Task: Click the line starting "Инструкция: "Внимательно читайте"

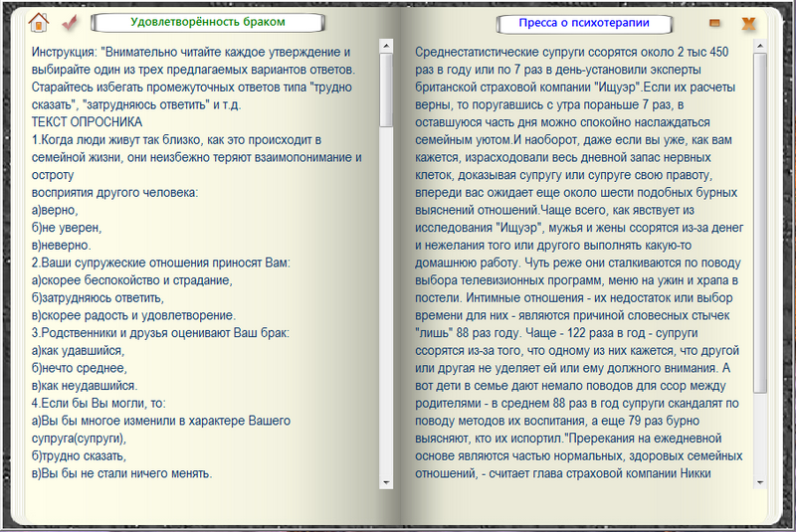Action: [191, 53]
